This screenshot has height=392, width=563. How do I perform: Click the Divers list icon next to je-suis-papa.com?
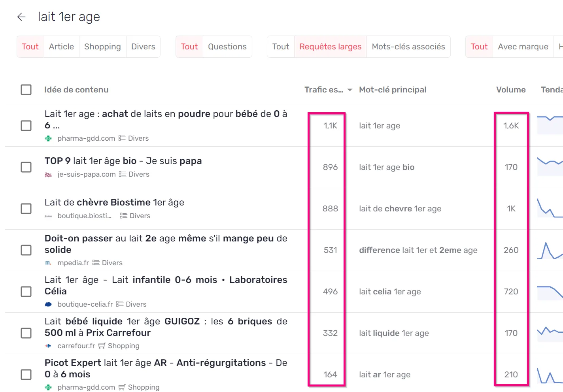coord(123,174)
